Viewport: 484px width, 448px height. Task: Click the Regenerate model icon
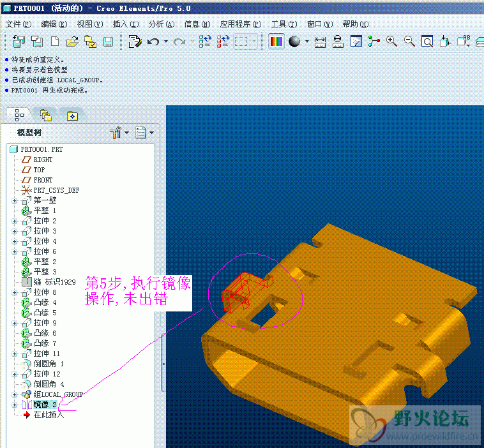pos(205,41)
